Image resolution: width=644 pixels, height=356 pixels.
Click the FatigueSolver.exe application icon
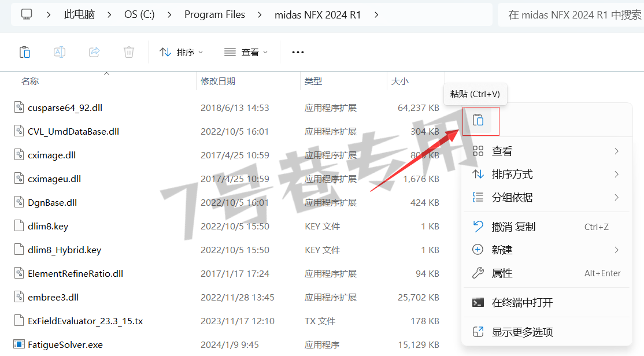click(x=19, y=344)
